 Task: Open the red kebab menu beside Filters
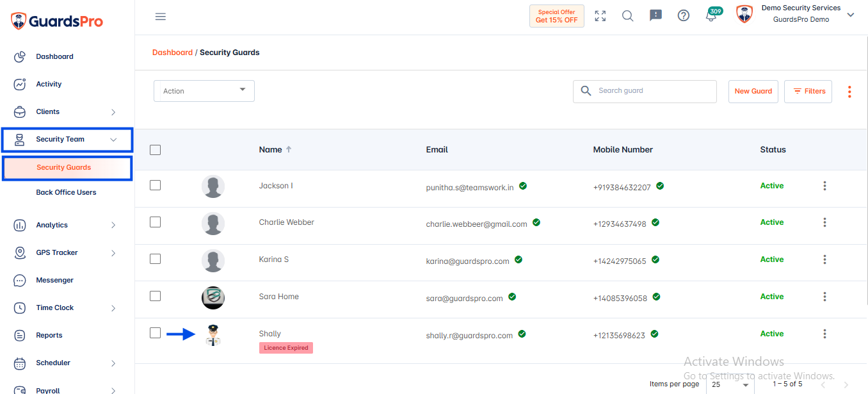coord(849,92)
